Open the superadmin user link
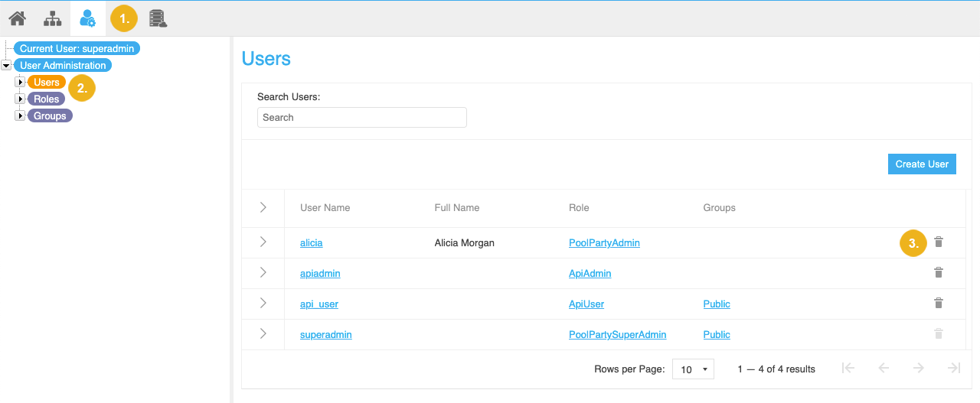980x403 pixels. 326,335
